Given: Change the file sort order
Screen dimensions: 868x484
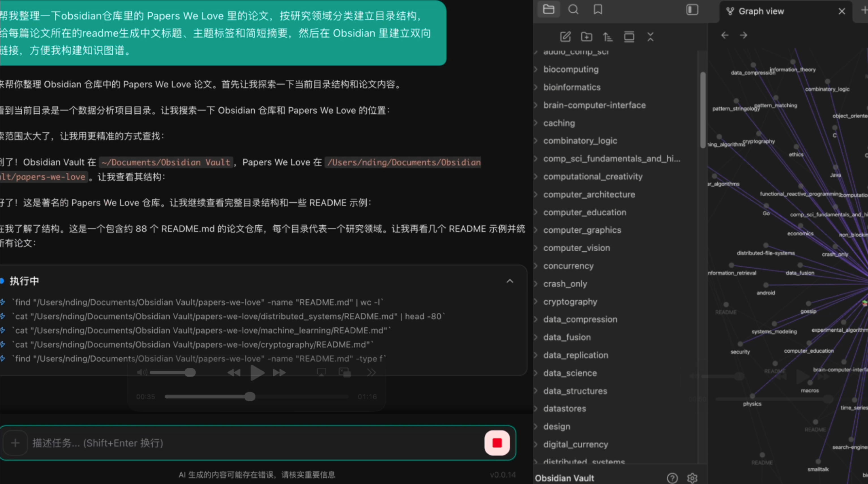Looking at the screenshot, I should [608, 37].
